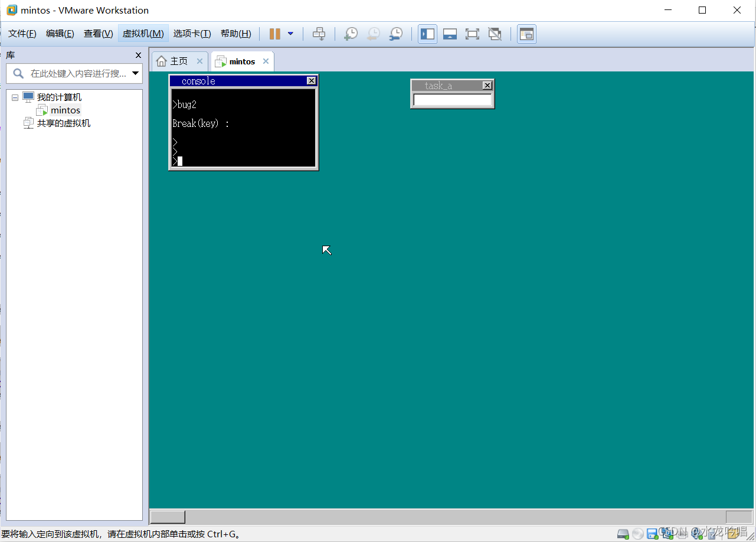This screenshot has height=542, width=756.
Task: Close the VMware Workstation window
Action: tap(737, 10)
